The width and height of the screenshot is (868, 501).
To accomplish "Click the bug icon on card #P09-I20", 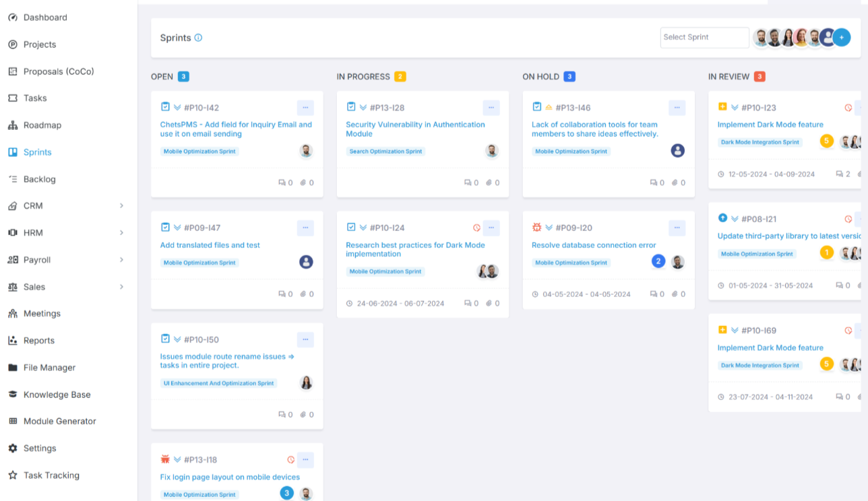I will coord(537,228).
